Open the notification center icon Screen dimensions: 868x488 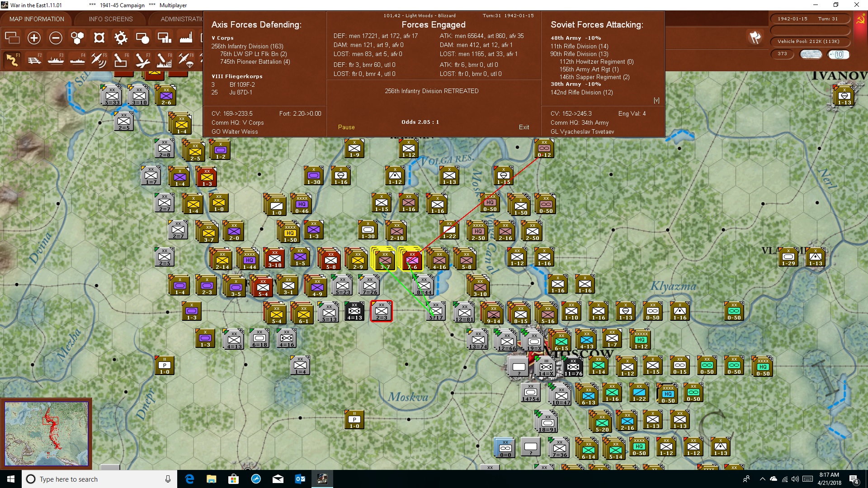[x=854, y=479]
